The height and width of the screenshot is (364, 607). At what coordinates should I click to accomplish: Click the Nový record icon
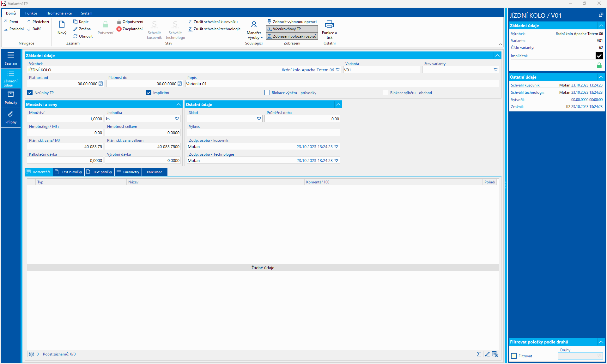coord(62,25)
